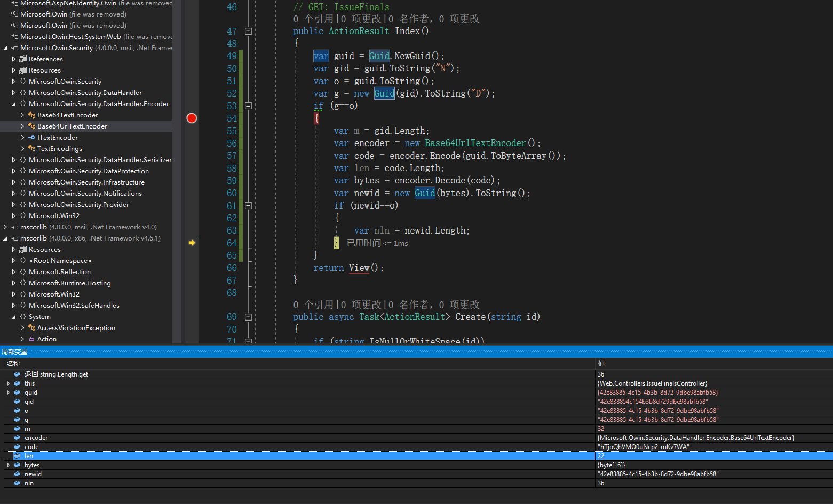Click the Base64TextEncoder class icon
The height and width of the screenshot is (504, 833).
pyautogui.click(x=31, y=115)
